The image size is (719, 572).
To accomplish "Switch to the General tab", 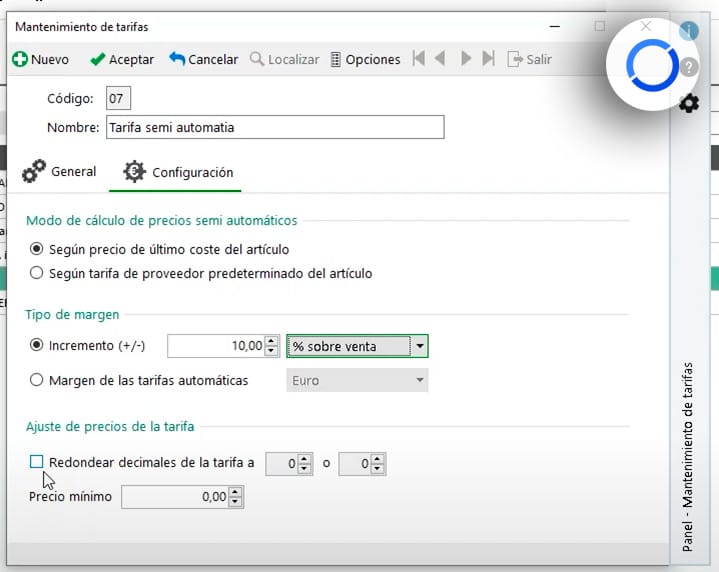I will [60, 172].
